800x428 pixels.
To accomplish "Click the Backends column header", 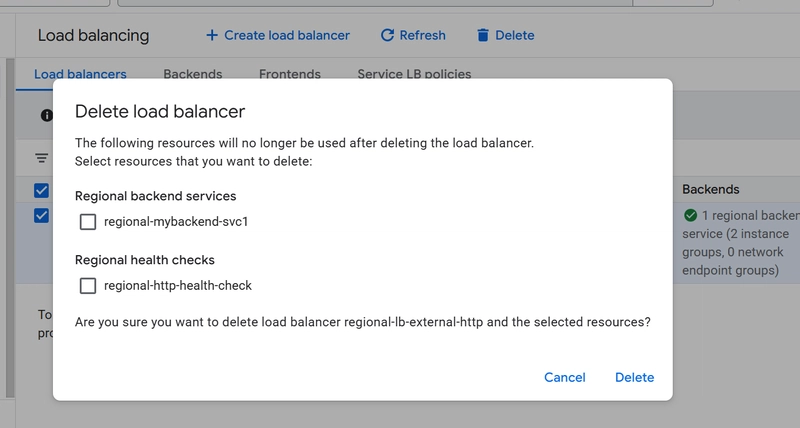I will tap(711, 189).
